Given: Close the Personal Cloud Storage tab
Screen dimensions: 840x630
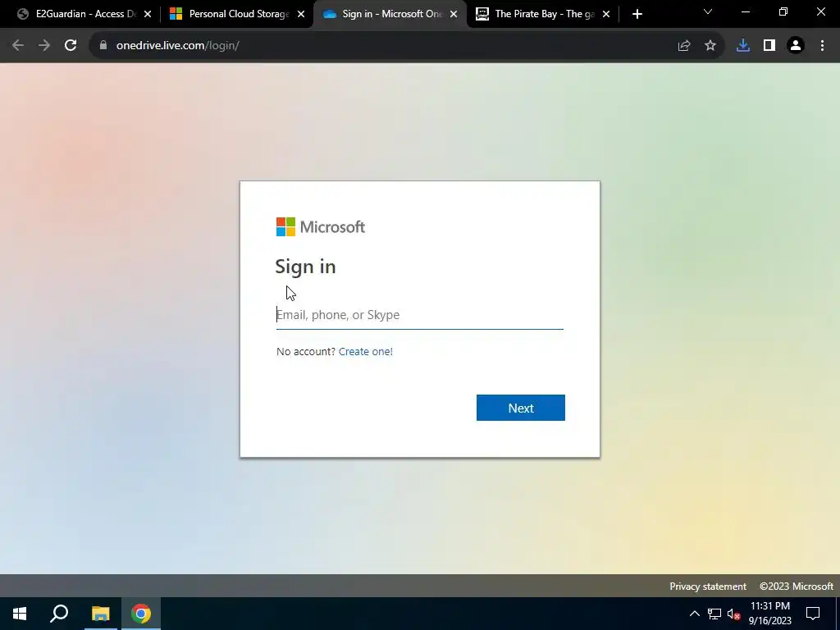Looking at the screenshot, I should tap(301, 14).
